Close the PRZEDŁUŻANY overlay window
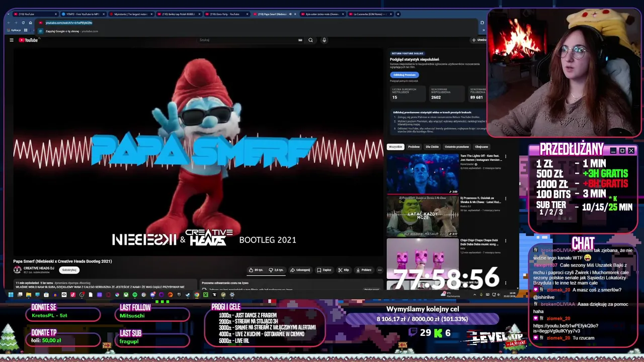The image size is (644, 362). (631, 151)
